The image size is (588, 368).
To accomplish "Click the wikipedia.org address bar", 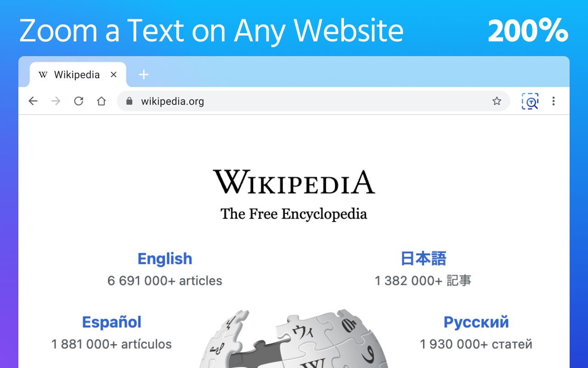I will [313, 101].
